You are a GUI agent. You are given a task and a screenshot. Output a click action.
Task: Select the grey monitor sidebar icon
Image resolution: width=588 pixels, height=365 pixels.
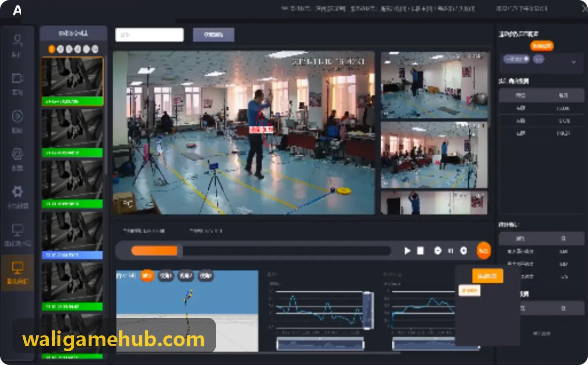(17, 229)
